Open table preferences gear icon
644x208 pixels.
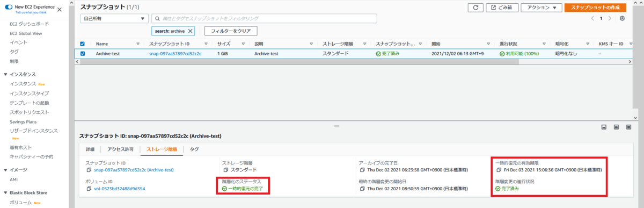622,18
